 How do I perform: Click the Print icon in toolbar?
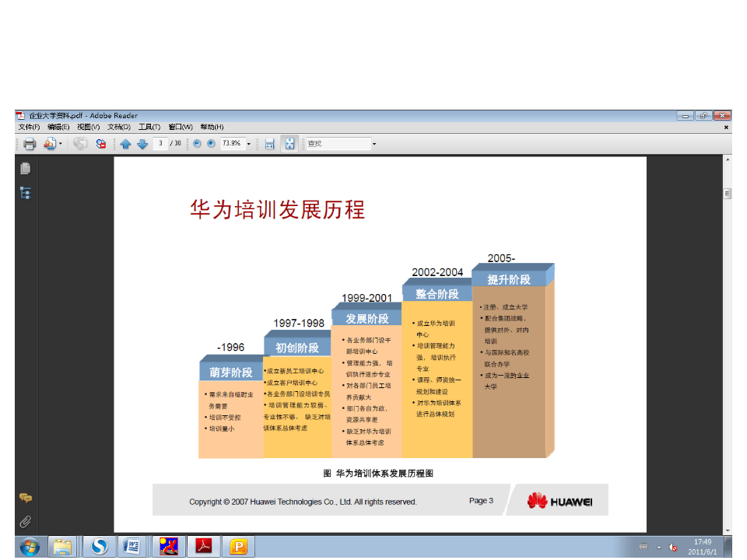(x=30, y=143)
